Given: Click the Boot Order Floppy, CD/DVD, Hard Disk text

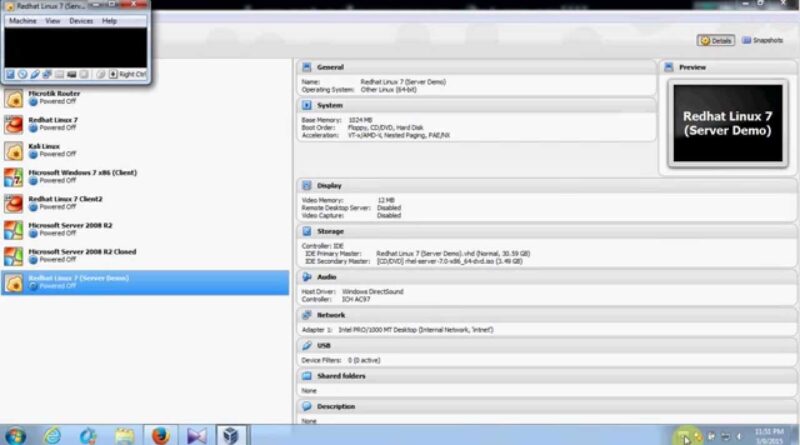Looking at the screenshot, I should pos(362,128).
